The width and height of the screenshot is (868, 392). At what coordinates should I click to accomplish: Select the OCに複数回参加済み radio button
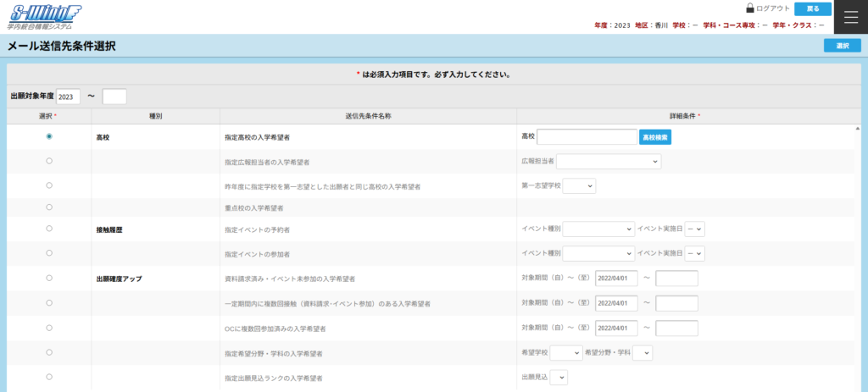49,328
